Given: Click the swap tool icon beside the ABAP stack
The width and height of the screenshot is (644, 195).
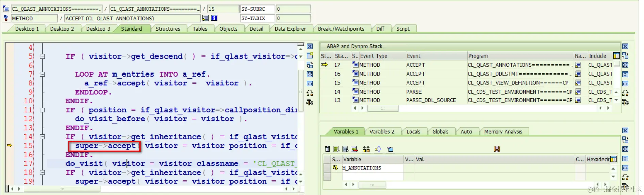Looking at the screenshot, I should (x=625, y=55).
